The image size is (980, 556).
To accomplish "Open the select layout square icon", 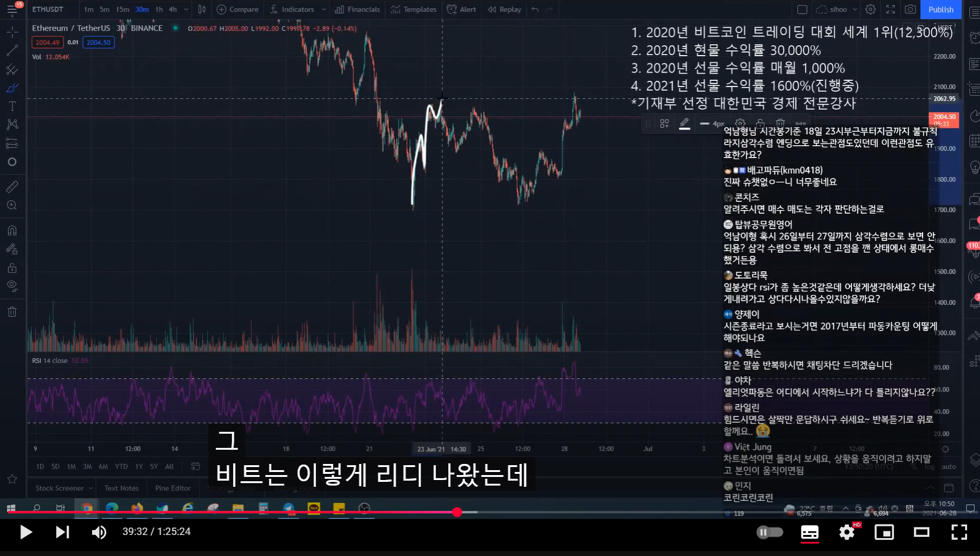I will coord(802,9).
